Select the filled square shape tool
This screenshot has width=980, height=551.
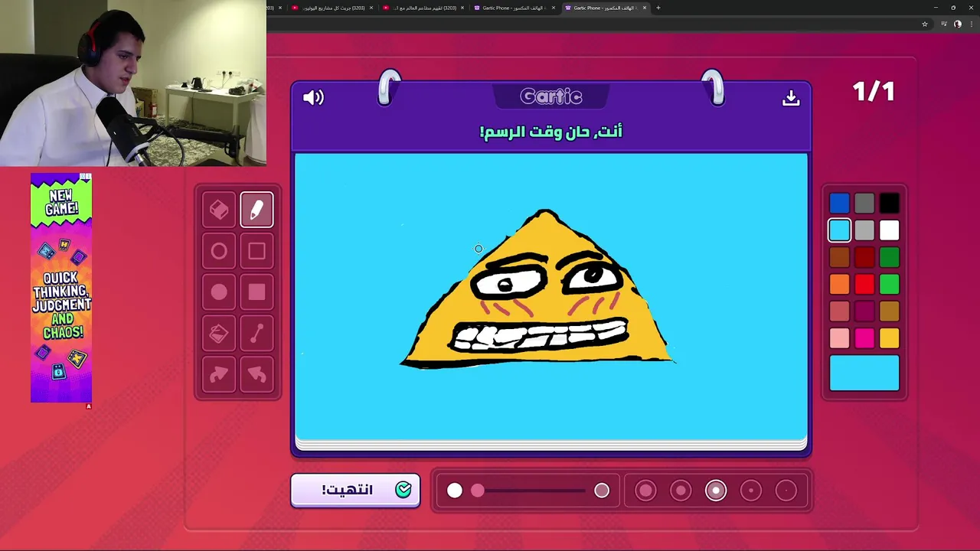(x=256, y=292)
